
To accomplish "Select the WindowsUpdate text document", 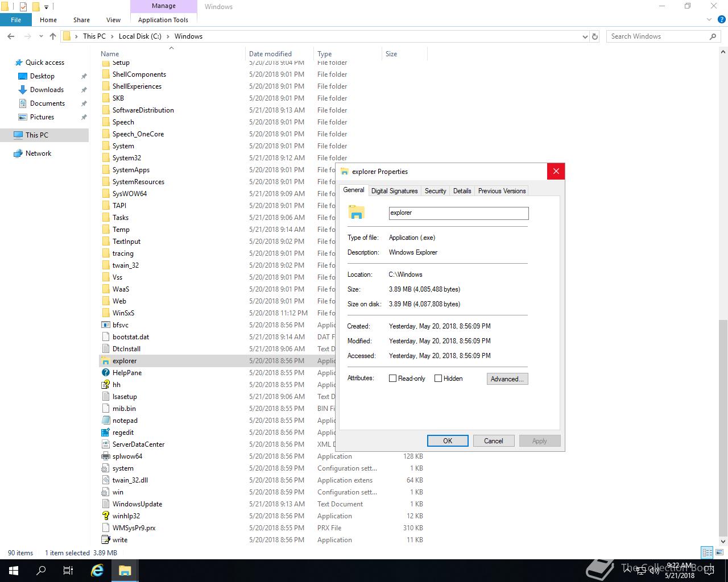I will [x=137, y=504].
